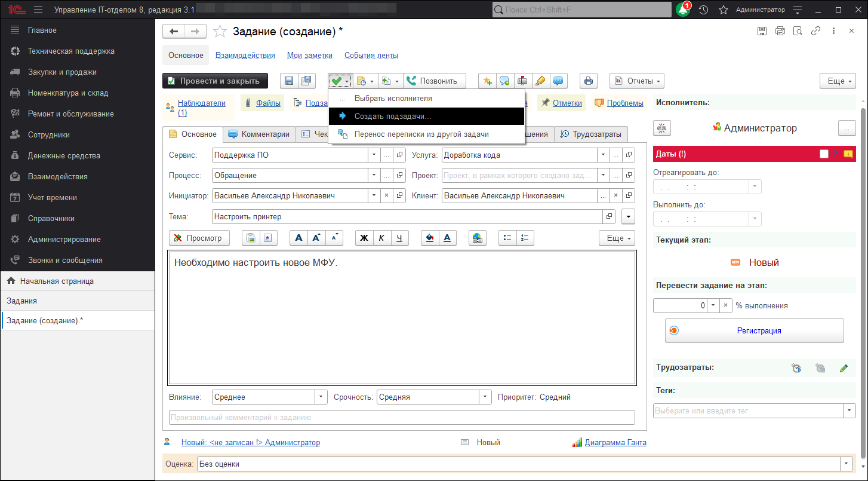Select the Создать подзадачи menu item
Image resolution: width=868 pixels, height=481 pixels.
[x=392, y=117]
